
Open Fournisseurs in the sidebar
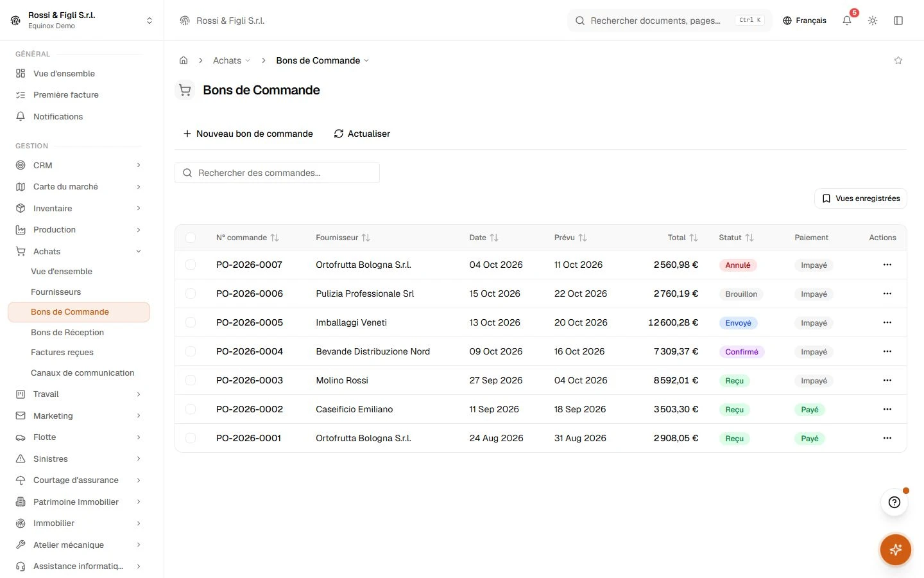point(56,292)
